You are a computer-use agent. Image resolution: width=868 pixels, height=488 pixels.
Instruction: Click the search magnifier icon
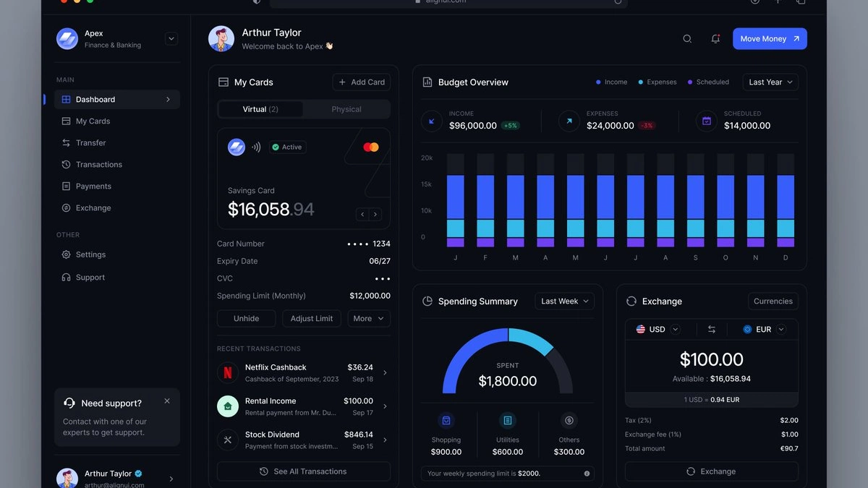point(687,39)
